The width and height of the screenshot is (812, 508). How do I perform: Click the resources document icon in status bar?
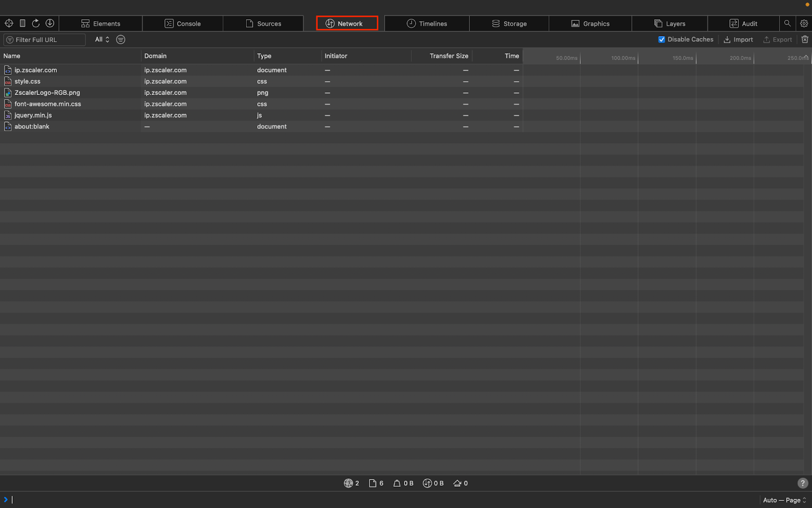(374, 483)
